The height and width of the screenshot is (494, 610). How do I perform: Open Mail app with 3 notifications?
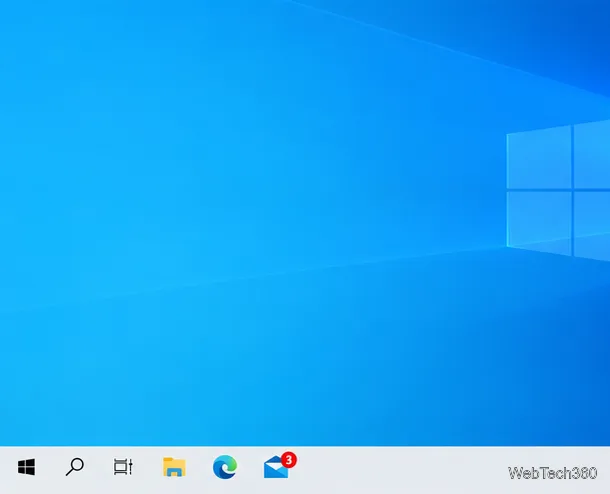[x=279, y=466]
